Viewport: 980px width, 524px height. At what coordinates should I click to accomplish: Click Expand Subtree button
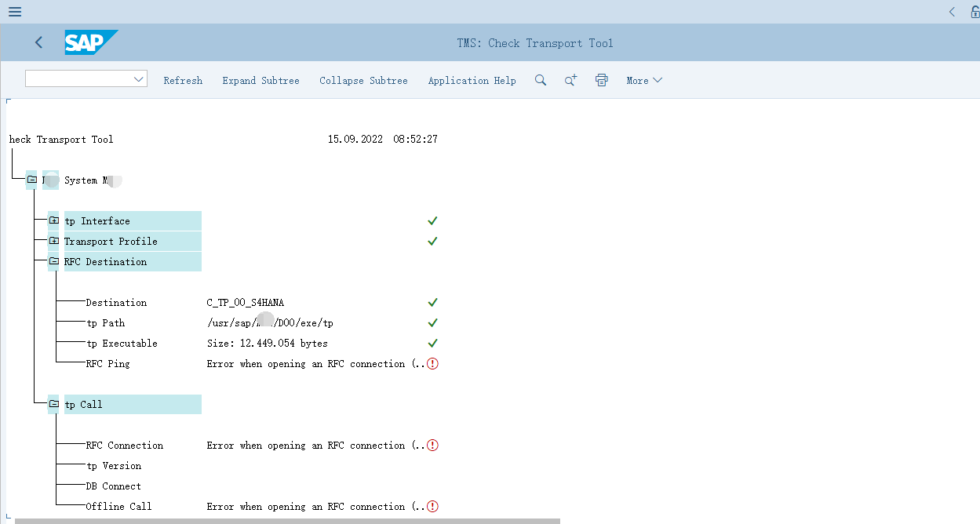[260, 81]
